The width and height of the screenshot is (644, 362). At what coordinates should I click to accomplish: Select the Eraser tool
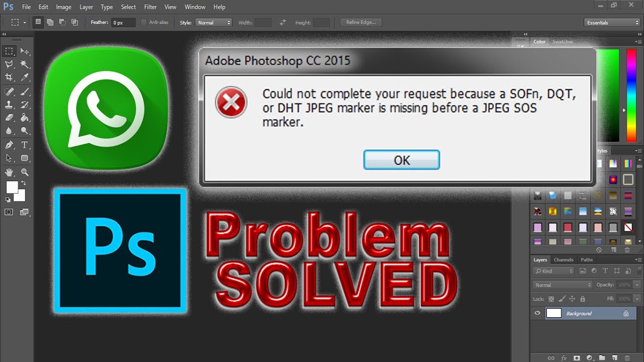9,118
